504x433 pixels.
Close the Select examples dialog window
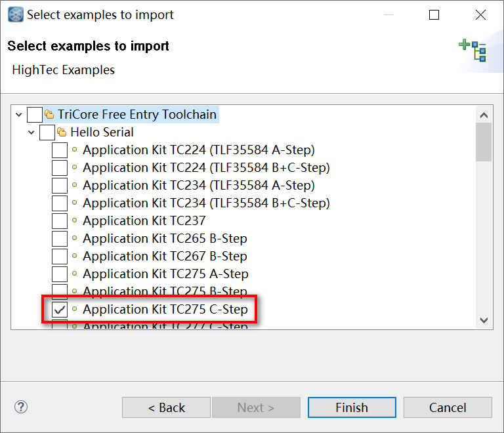(480, 15)
